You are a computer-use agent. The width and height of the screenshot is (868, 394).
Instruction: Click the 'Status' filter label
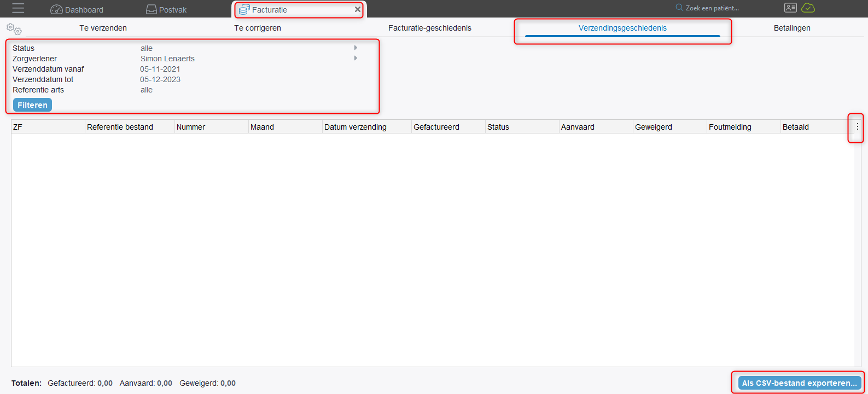[x=24, y=48]
